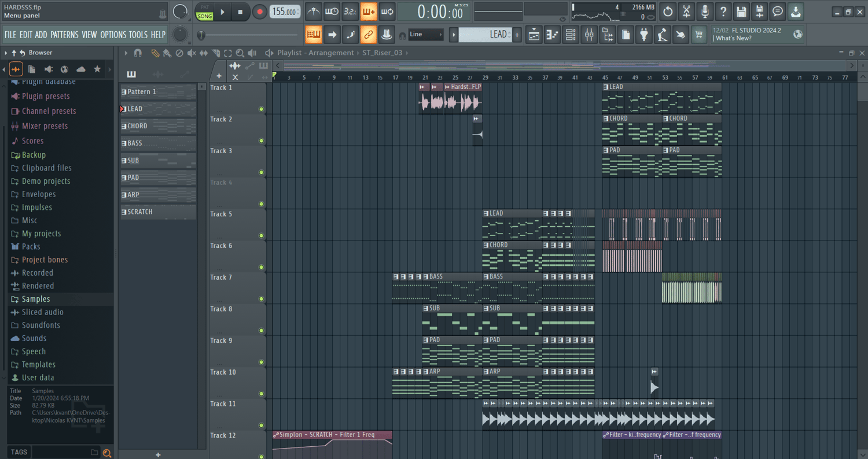Image resolution: width=868 pixels, height=459 pixels.
Task: Click the TAGS button in Browser
Action: pyautogui.click(x=19, y=452)
